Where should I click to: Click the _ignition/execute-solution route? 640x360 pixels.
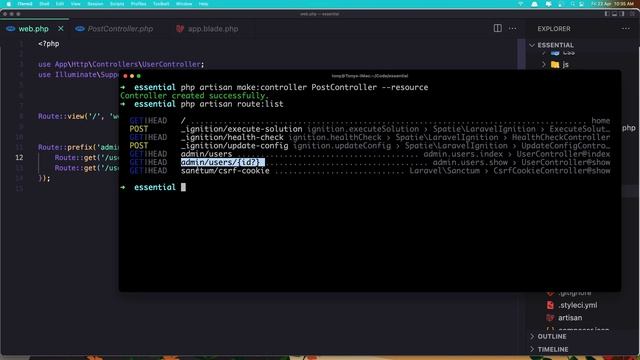[242, 129]
